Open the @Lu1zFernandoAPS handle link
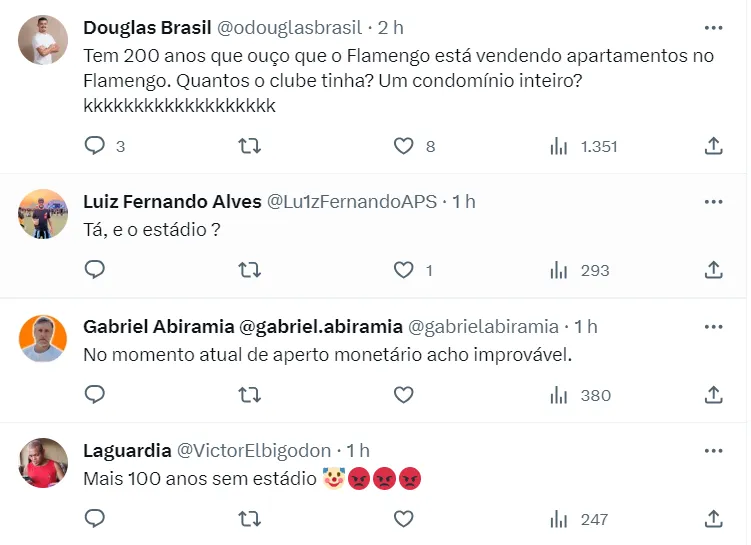 (x=352, y=201)
